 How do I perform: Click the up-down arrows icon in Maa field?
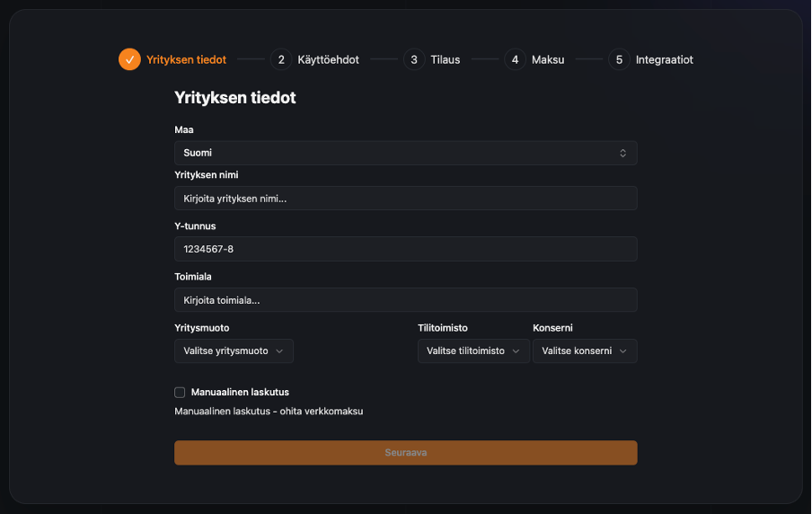[x=622, y=153]
